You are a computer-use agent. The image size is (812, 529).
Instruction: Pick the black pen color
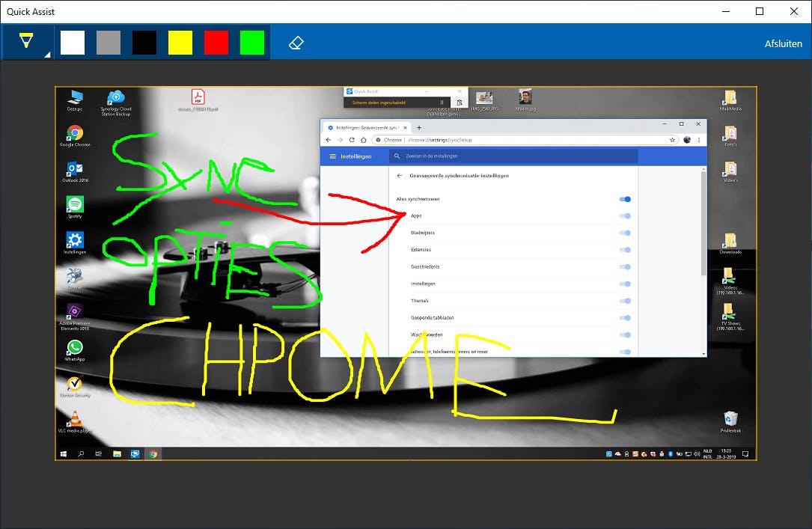pyautogui.click(x=144, y=43)
